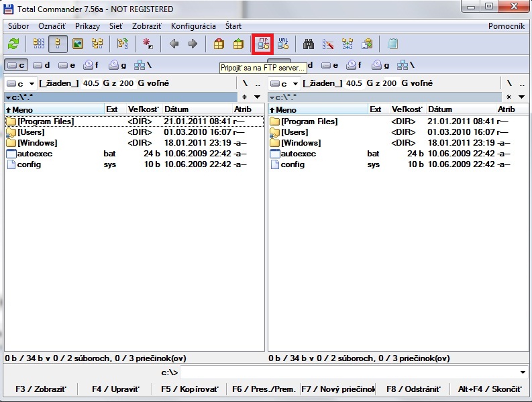Open Network Neighborhood in left drive bar
532x402 pixels.
coord(142,65)
